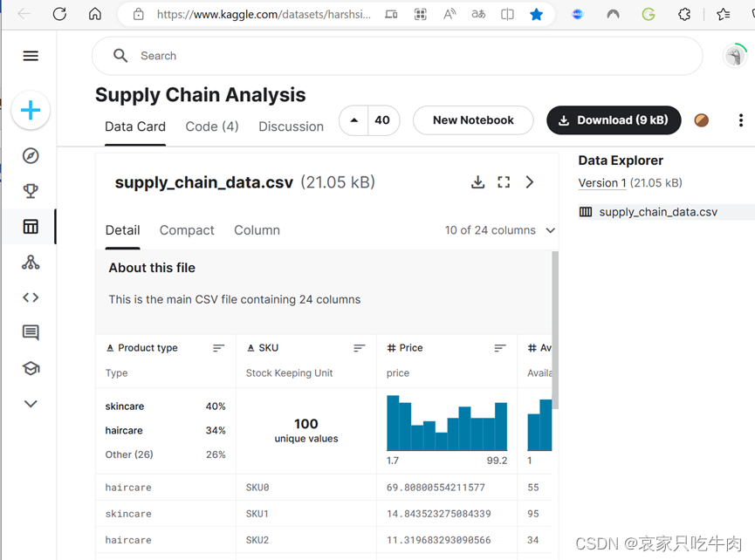The image size is (755, 560).
Task: Open Datasets table icon in sidebar
Action: click(31, 226)
